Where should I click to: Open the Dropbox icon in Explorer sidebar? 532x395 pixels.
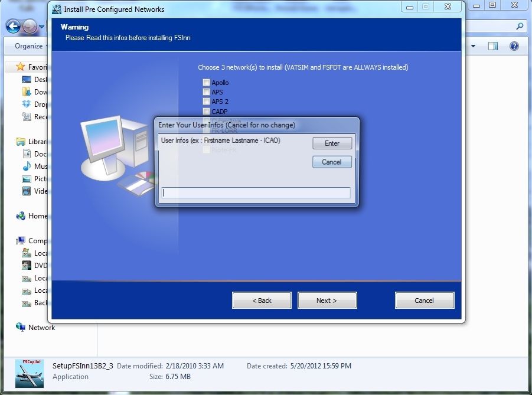[x=27, y=104]
